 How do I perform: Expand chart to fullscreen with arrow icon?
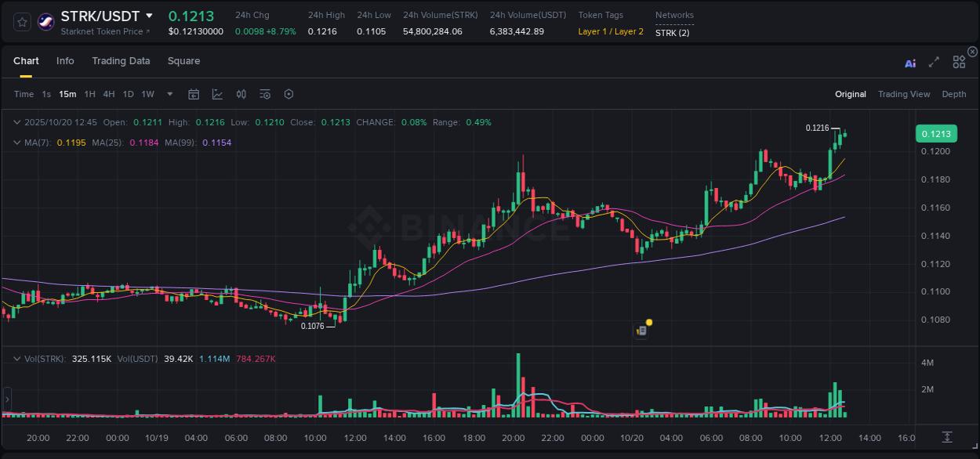click(934, 63)
